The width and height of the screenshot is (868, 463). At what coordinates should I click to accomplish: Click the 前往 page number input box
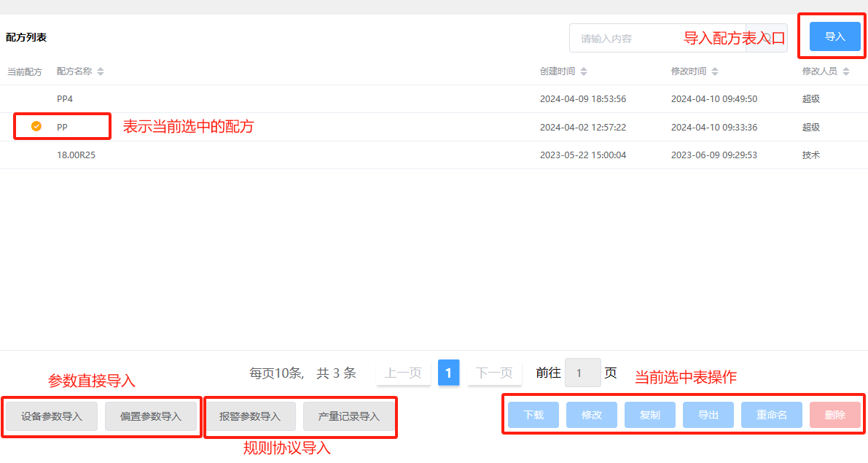(582, 373)
